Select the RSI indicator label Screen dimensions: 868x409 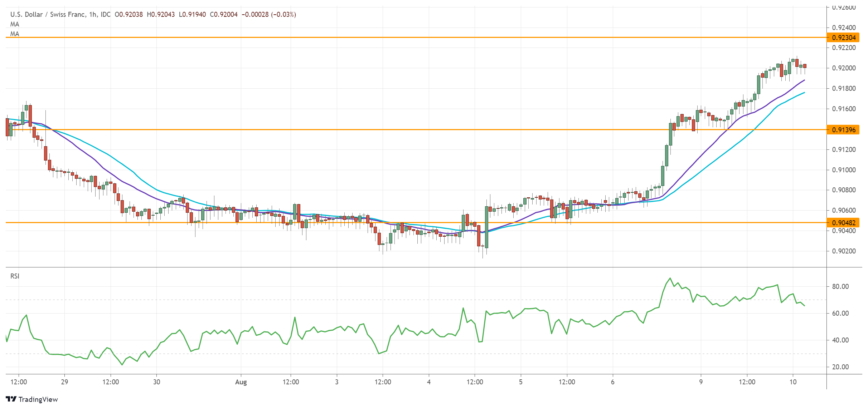(15, 276)
